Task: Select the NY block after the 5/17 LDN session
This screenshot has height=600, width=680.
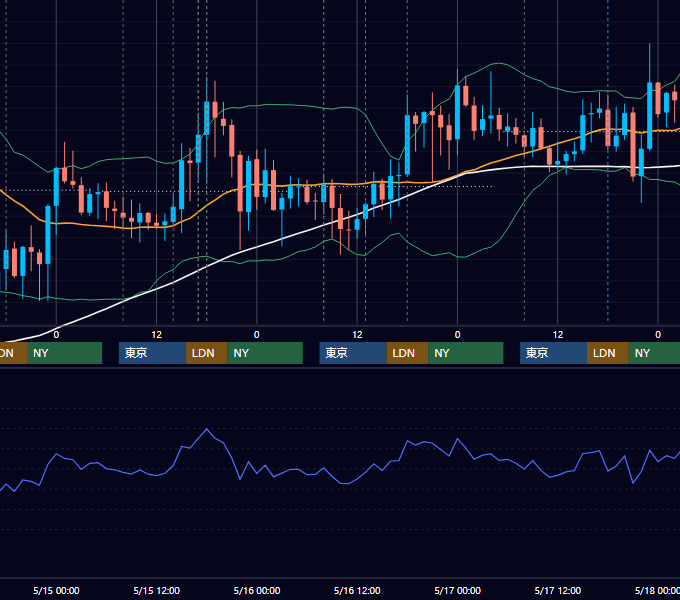Action: coord(654,353)
